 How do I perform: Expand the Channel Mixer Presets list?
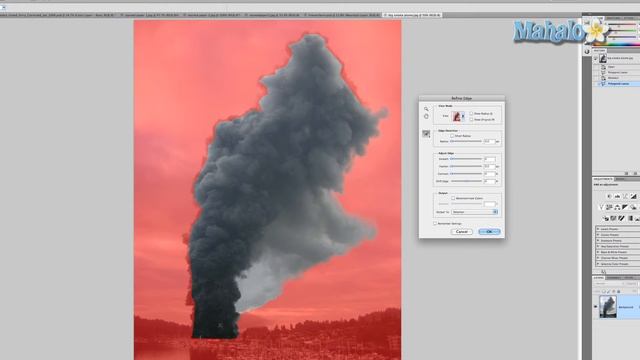pyautogui.click(x=598, y=258)
